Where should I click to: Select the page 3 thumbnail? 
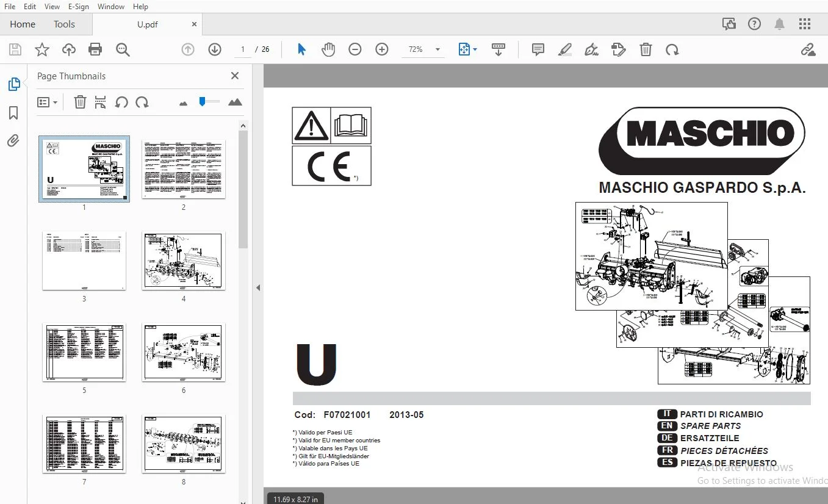[x=84, y=261]
